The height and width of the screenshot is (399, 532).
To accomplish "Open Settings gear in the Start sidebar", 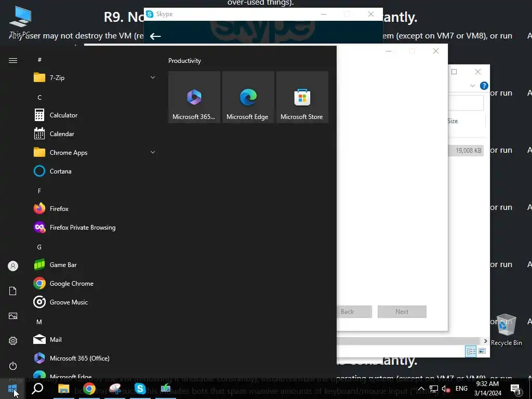I will click(13, 341).
